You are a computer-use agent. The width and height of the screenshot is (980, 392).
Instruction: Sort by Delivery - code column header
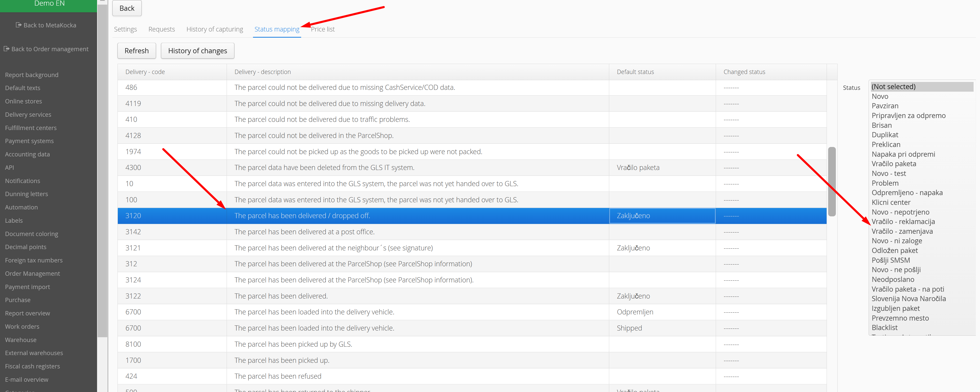(145, 72)
